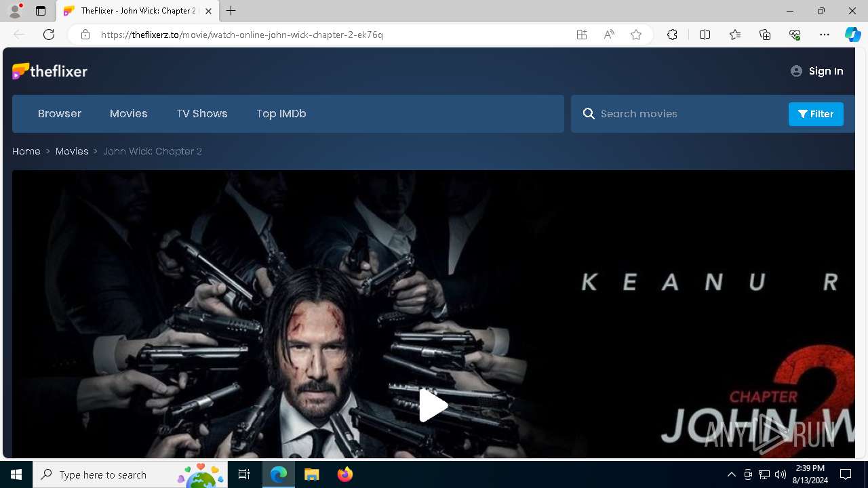Open a new tab
Screen dimensions: 868x488
coord(231,11)
